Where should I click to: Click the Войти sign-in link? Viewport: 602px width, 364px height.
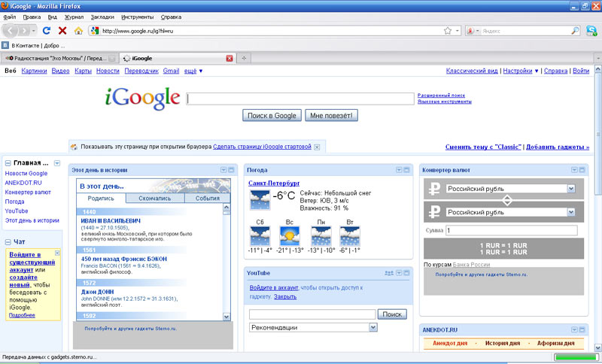tap(581, 71)
